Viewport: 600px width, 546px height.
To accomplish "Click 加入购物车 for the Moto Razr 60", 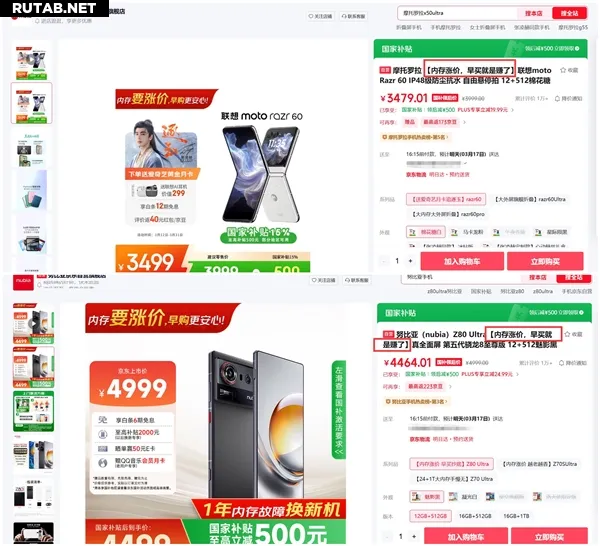I will click(462, 261).
